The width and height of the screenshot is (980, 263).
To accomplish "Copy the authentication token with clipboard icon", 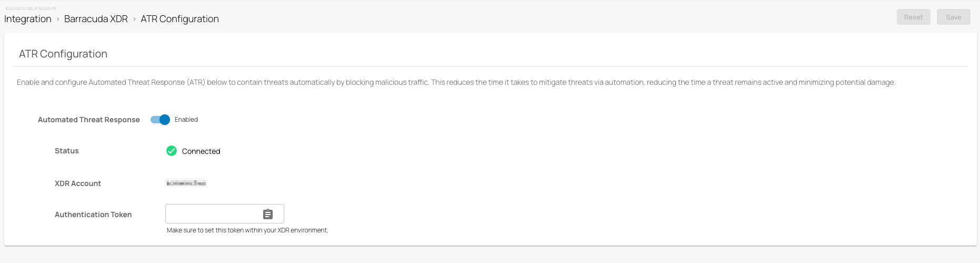I will point(268,214).
